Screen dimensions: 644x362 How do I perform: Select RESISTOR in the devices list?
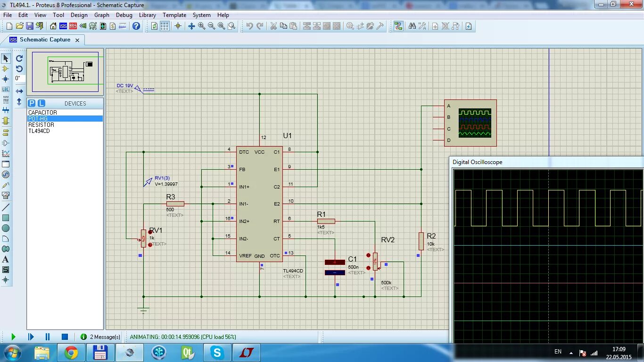click(65, 125)
